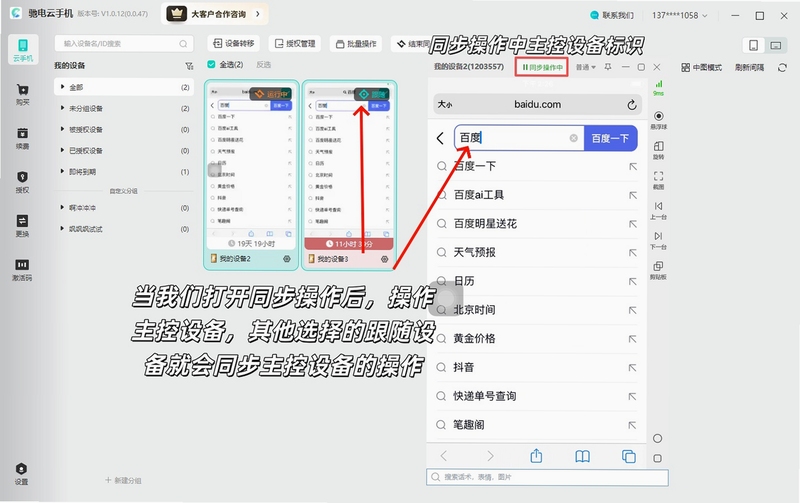Open the 更换 device replacement section
This screenshot has height=503, width=800.
click(x=22, y=226)
